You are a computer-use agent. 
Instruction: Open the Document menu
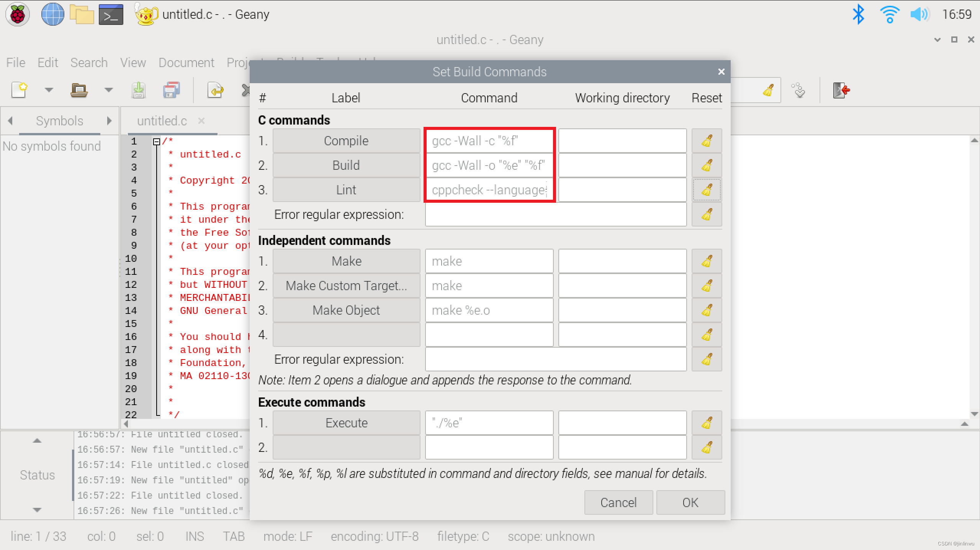[x=187, y=62]
